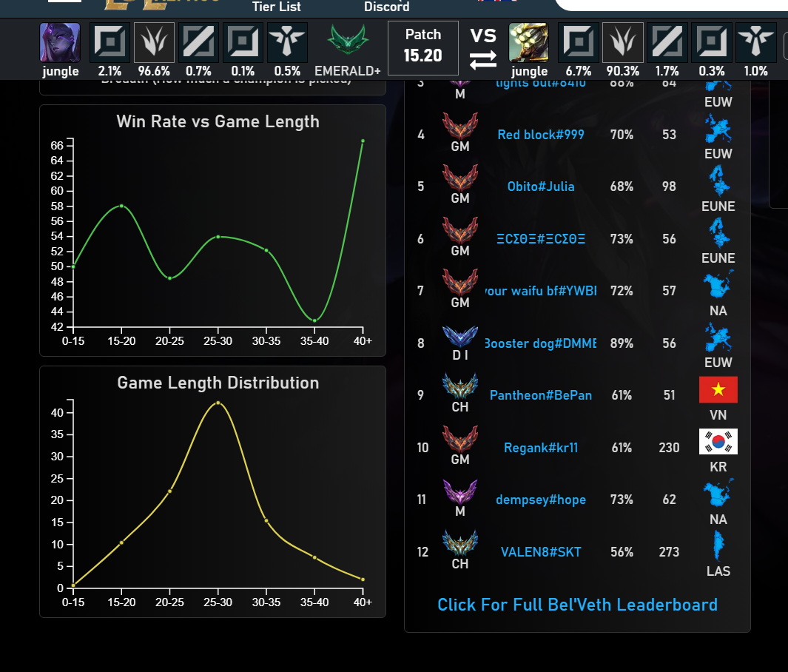Screen dimensions: 788x672
Task: Click EUNE region map in Obito#Julia row
Action: (719, 181)
